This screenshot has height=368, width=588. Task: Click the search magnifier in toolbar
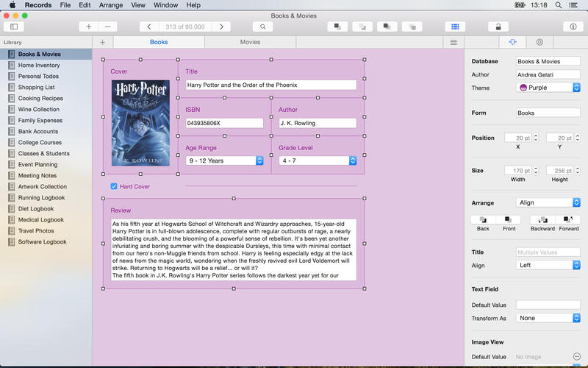(x=262, y=26)
